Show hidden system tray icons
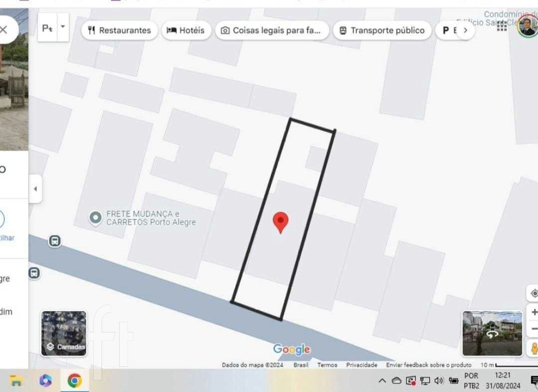Screen dimensions: 538x392 (382, 381)
